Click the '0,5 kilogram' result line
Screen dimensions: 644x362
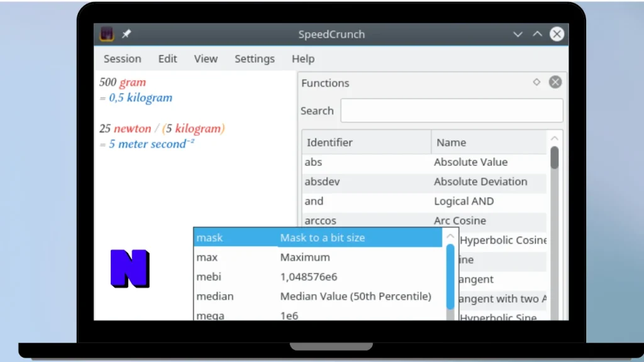[x=136, y=97]
